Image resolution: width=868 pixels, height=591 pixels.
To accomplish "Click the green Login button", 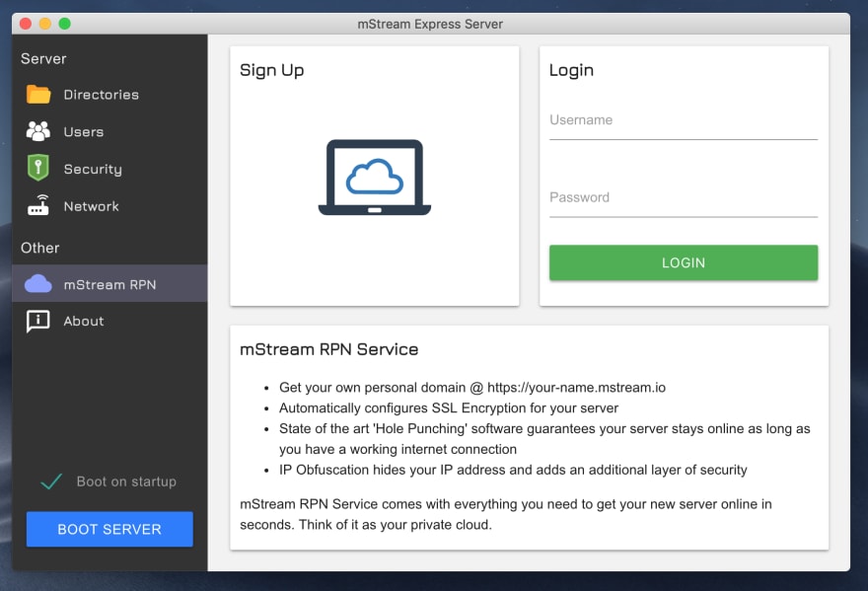I will 684,262.
